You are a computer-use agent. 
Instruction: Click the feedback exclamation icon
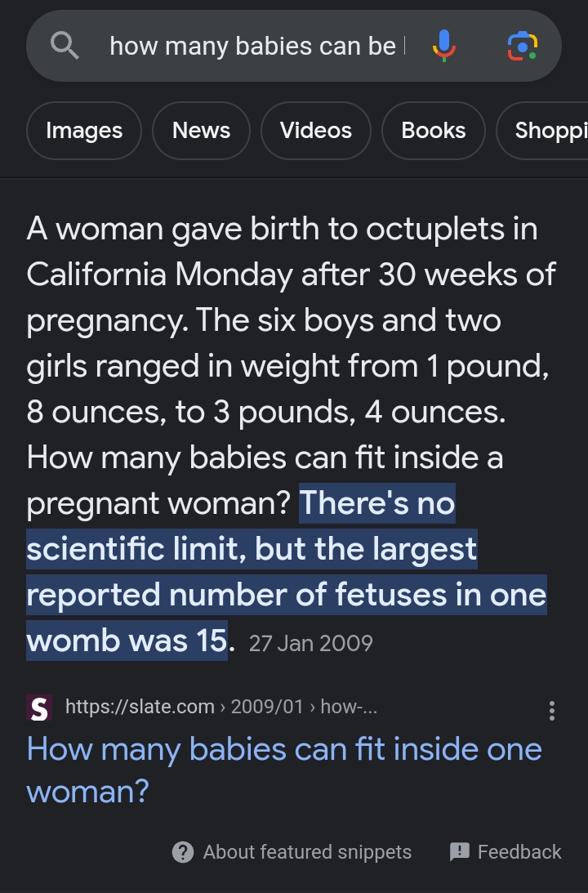point(459,851)
